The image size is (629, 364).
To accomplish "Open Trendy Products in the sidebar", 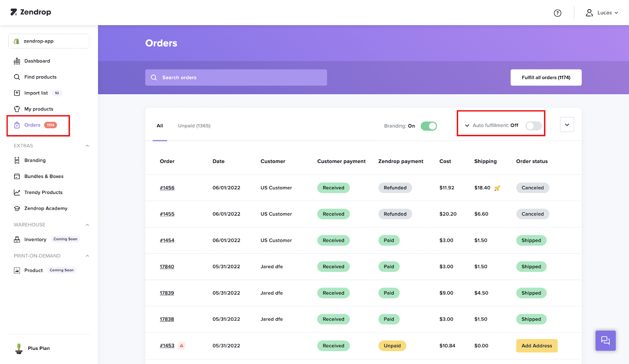I will [x=43, y=192].
